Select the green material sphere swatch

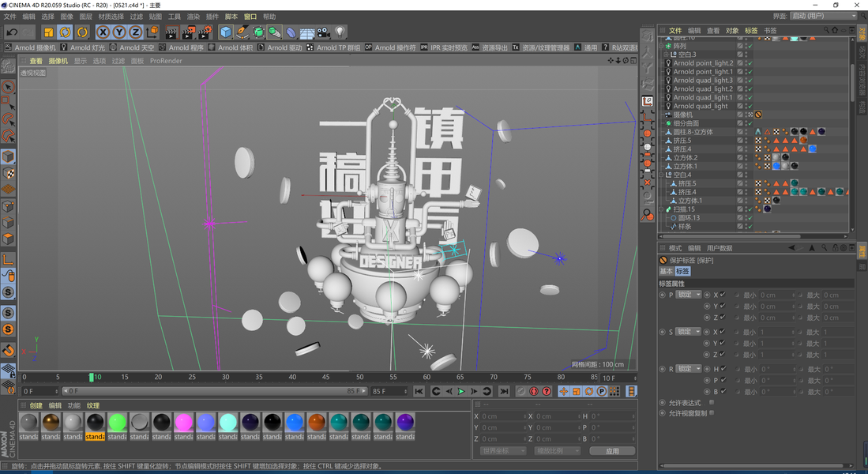pos(117,423)
